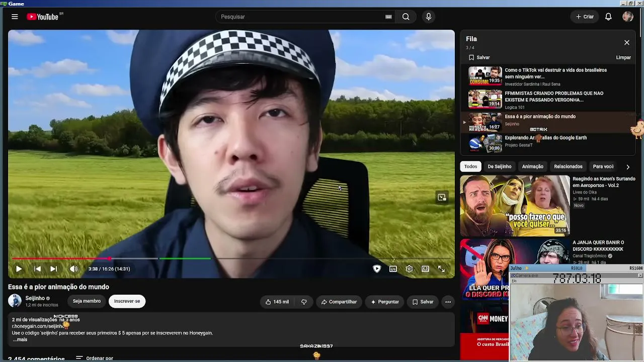
Task: Start voice search with microphone
Action: (429, 17)
